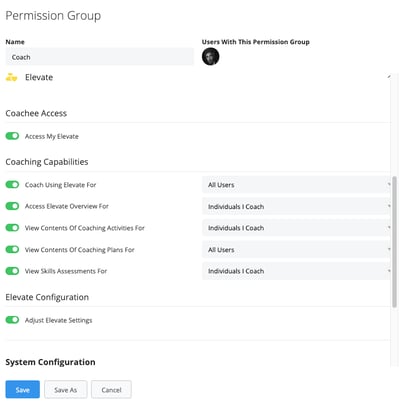This screenshot has height=406, width=400.
Task: Open Access Elevate Overview For dropdown
Action: coord(296,206)
